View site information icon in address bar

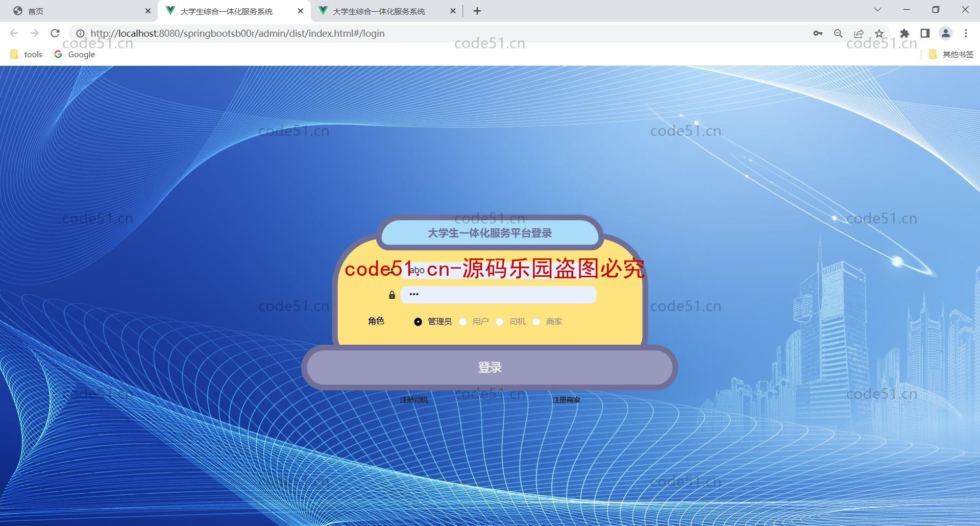coord(80,33)
